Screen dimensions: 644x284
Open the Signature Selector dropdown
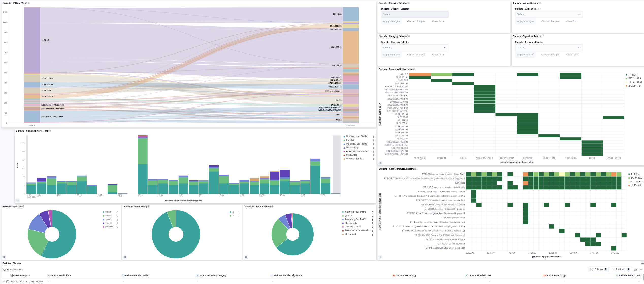pos(548,48)
